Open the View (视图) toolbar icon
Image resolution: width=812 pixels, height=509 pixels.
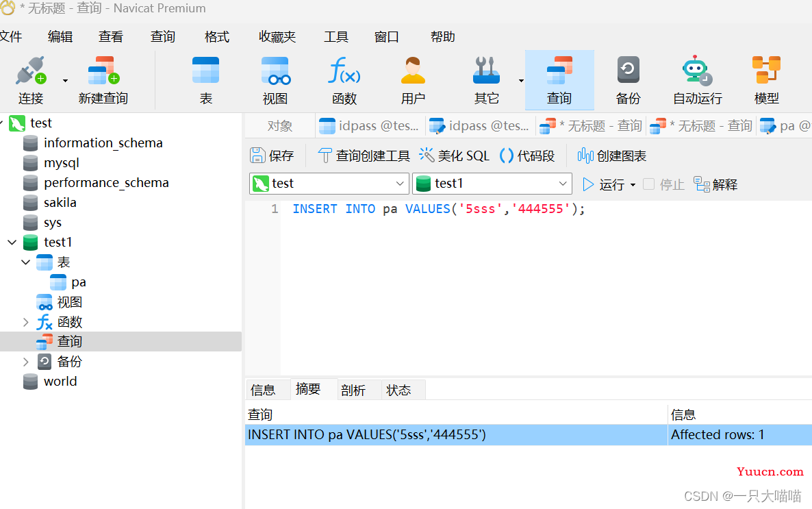pos(275,71)
